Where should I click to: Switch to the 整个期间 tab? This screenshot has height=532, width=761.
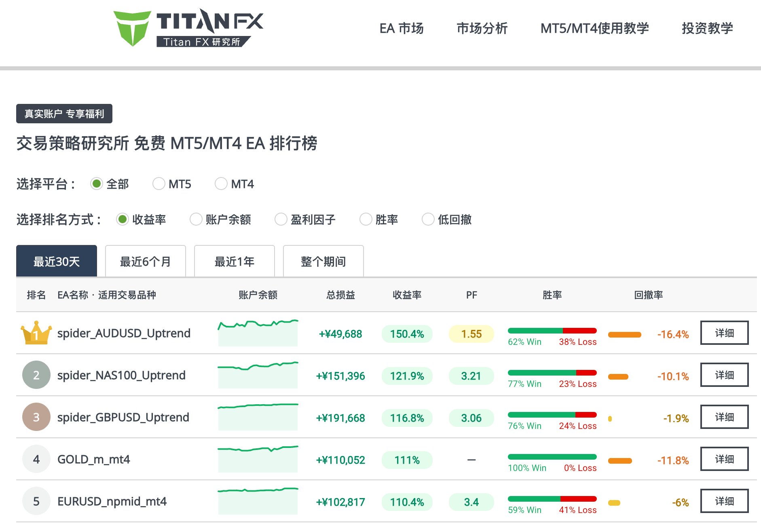point(323,262)
